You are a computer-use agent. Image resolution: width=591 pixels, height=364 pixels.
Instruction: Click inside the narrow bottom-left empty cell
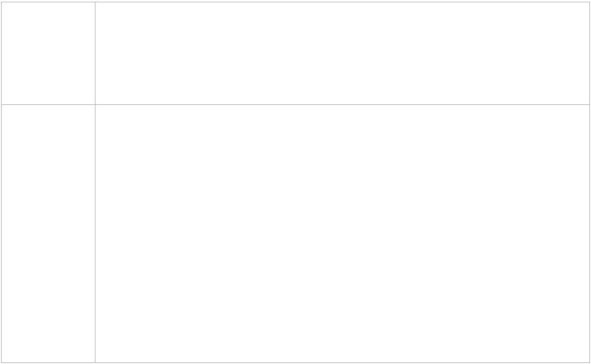coord(49,234)
